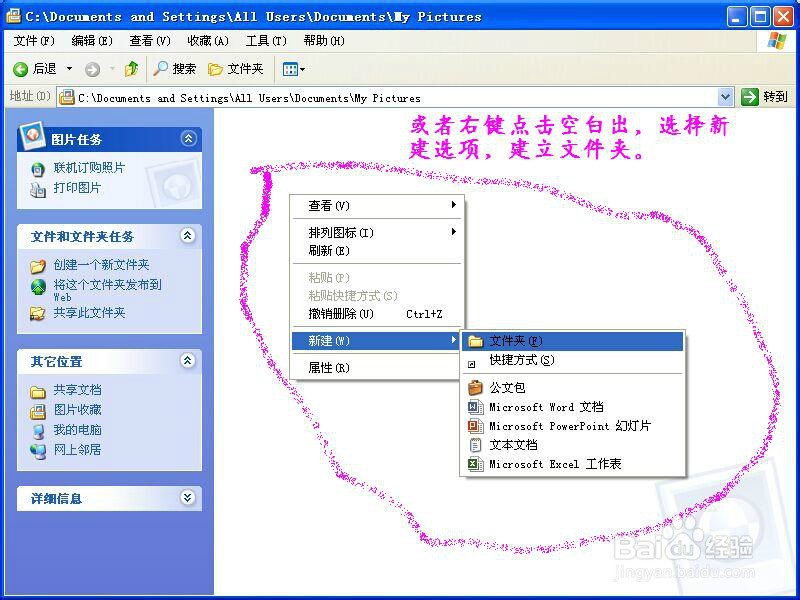This screenshot has width=800, height=600.
Task: Collapse the 其它位置 panel chevron
Action: pyautogui.click(x=188, y=361)
